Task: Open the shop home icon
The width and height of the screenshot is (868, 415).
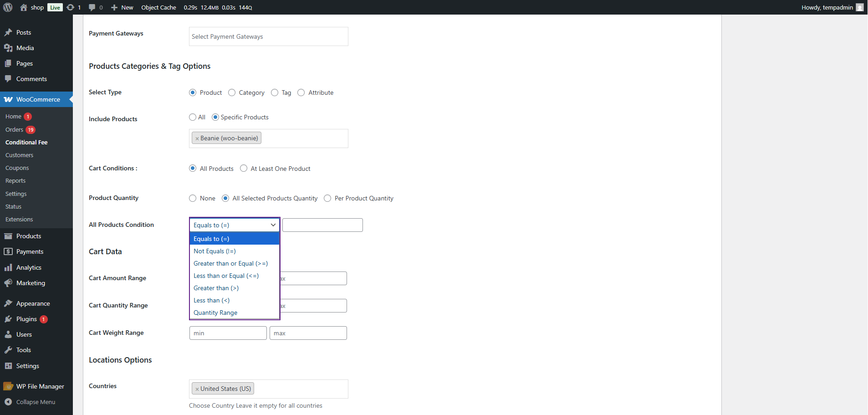Action: point(24,7)
